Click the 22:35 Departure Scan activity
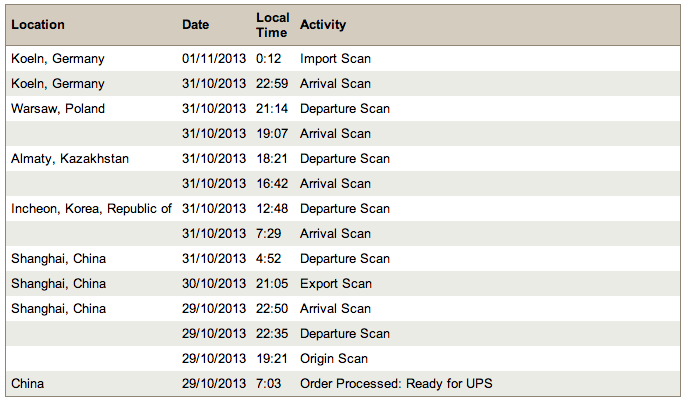 tap(345, 333)
